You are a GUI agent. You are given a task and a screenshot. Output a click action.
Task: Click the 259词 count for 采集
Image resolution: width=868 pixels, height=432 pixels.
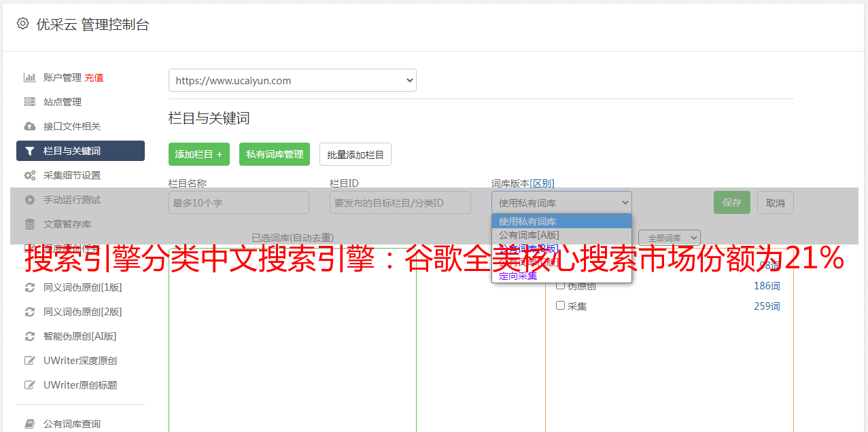click(x=767, y=306)
